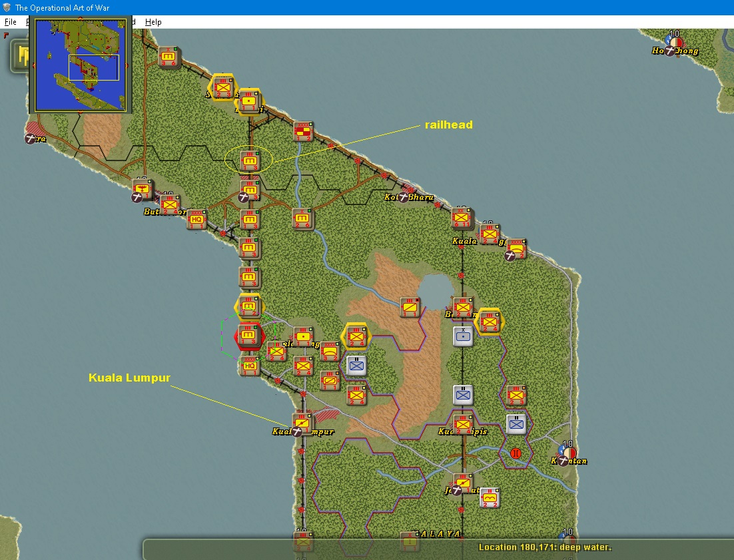Click the Hat Chong flag objective marker
The height and width of the screenshot is (560, 734).
(x=675, y=43)
